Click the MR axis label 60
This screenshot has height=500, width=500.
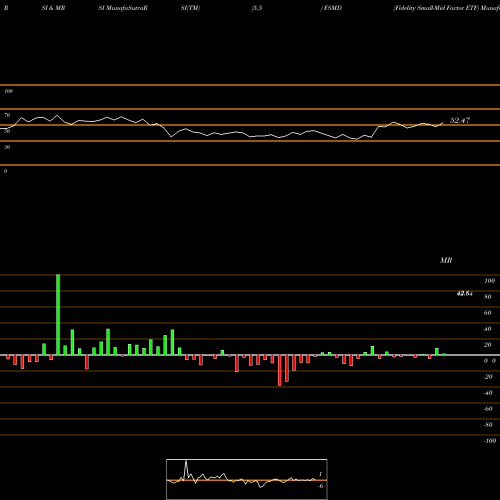[488, 313]
